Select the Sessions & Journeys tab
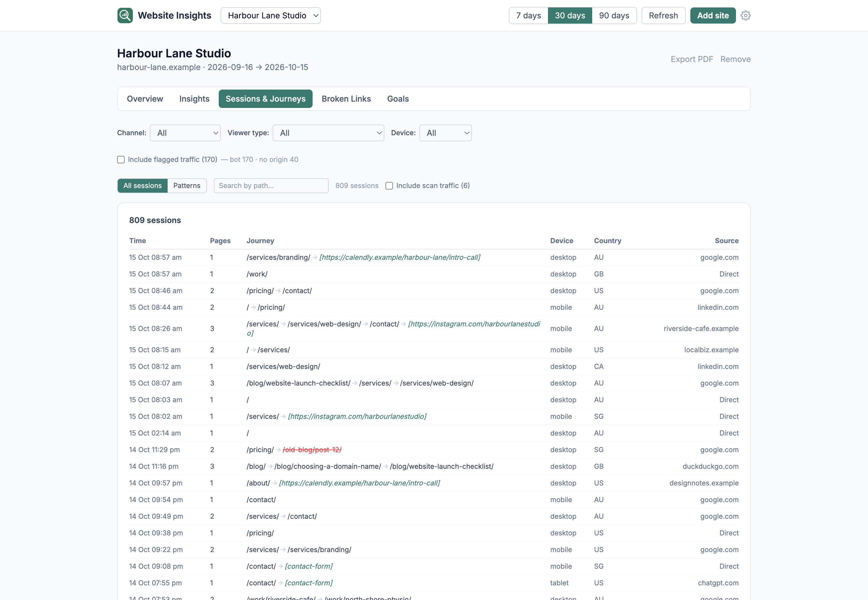Screen dimensions: 868x600 [x=266, y=98]
